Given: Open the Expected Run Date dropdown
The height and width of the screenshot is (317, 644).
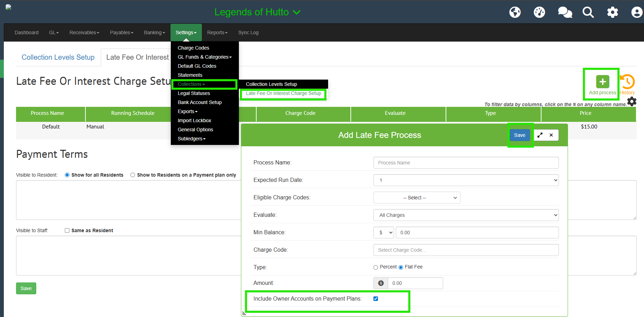Looking at the screenshot, I should point(466,180).
